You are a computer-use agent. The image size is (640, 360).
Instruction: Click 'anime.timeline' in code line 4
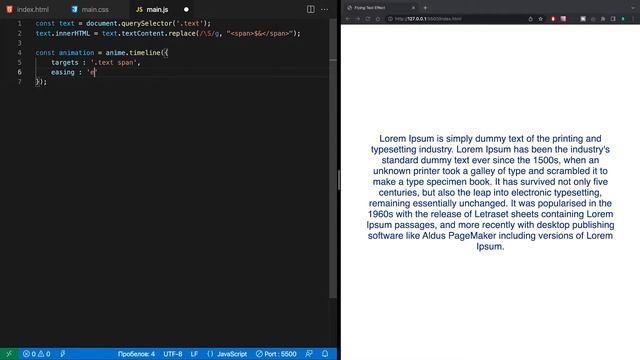[x=133, y=53]
